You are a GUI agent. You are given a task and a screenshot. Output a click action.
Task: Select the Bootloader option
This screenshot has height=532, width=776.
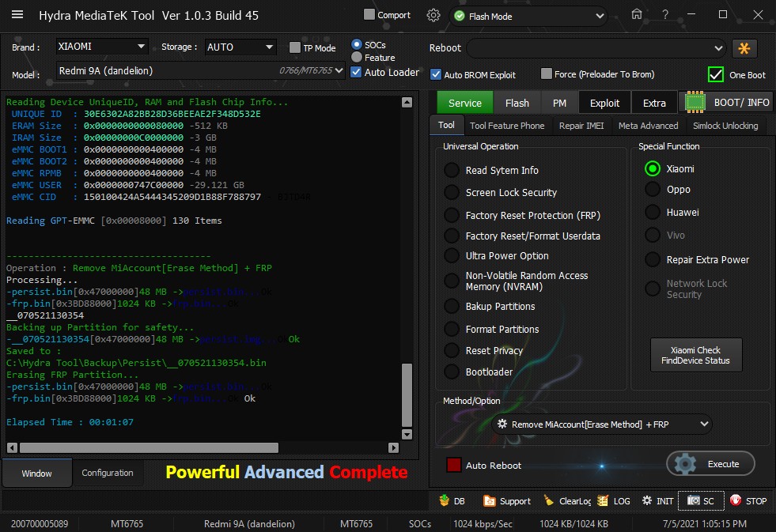click(x=452, y=372)
